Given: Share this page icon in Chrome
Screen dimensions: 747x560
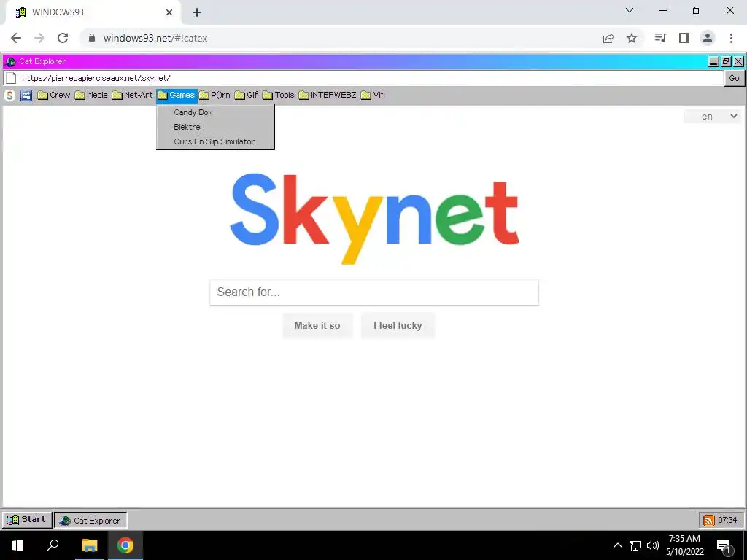Looking at the screenshot, I should [x=608, y=38].
